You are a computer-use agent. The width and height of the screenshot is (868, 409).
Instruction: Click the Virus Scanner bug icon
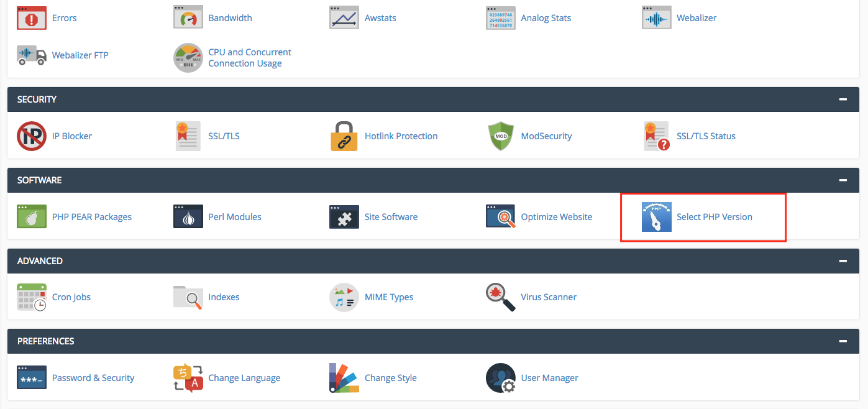(501, 297)
